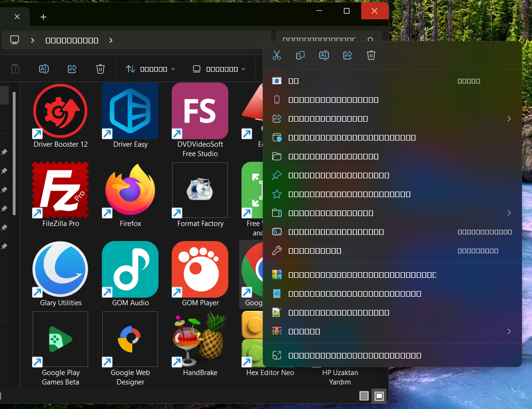Image resolution: width=532 pixels, height=409 pixels.
Task: Click the Share icon atop the context menu
Action: (x=348, y=55)
